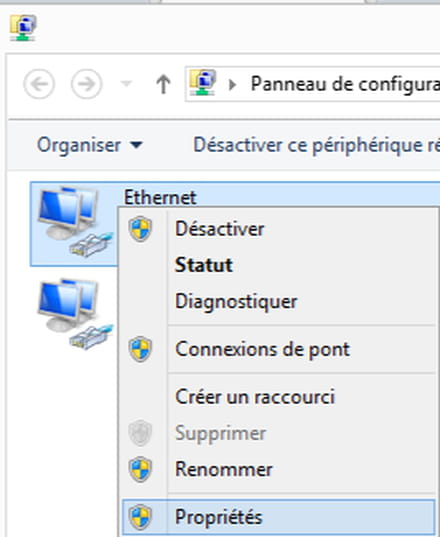Click the Panneau de configuration address path
The height and width of the screenshot is (537, 440).
[345, 84]
